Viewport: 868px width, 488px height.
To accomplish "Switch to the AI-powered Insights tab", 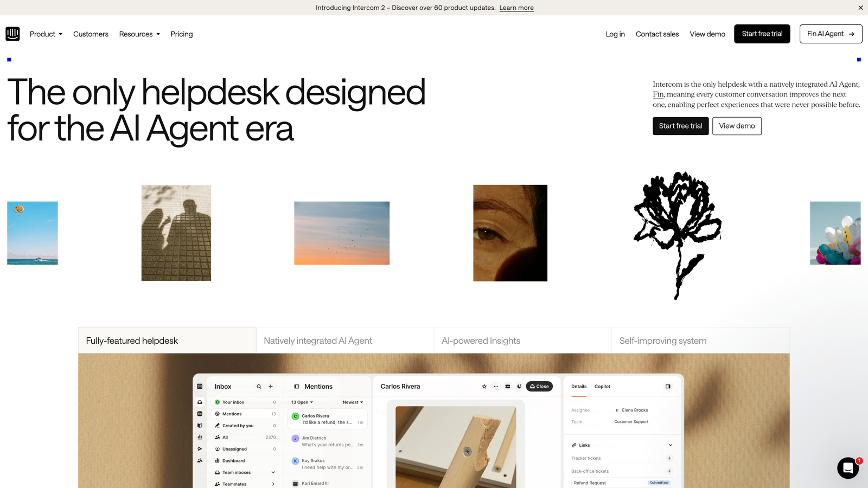I will tap(523, 341).
